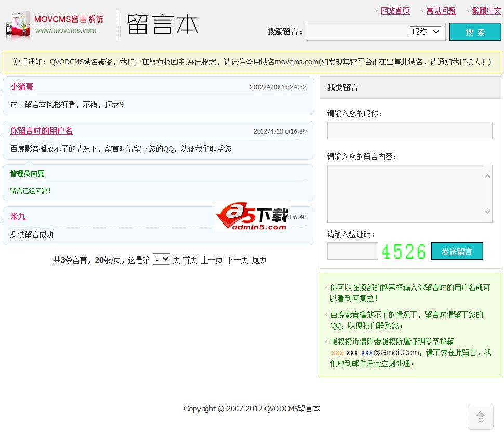Open the 昵称 search type dropdown
The width and height of the screenshot is (504, 433).
click(x=426, y=32)
